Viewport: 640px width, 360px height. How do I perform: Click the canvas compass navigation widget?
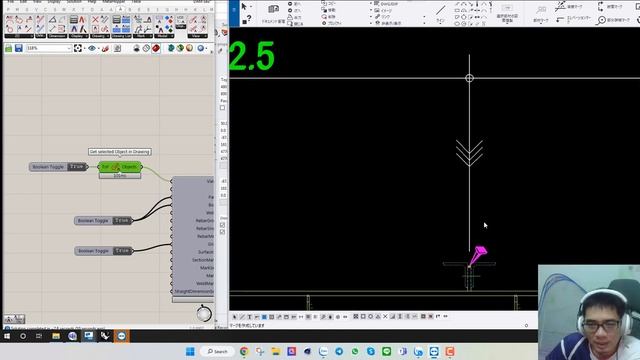(204, 313)
